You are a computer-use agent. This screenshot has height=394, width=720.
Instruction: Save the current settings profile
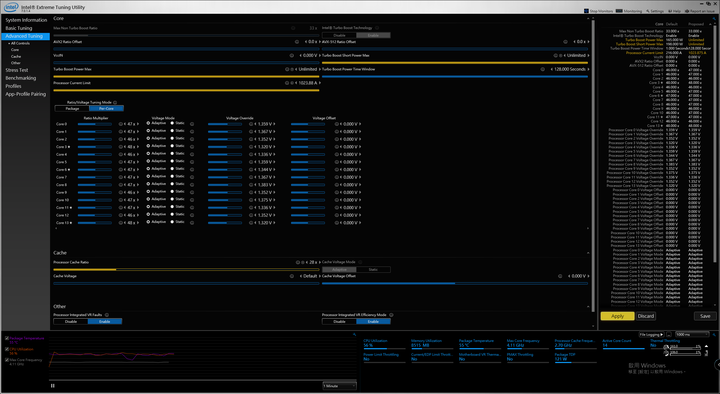[705, 316]
